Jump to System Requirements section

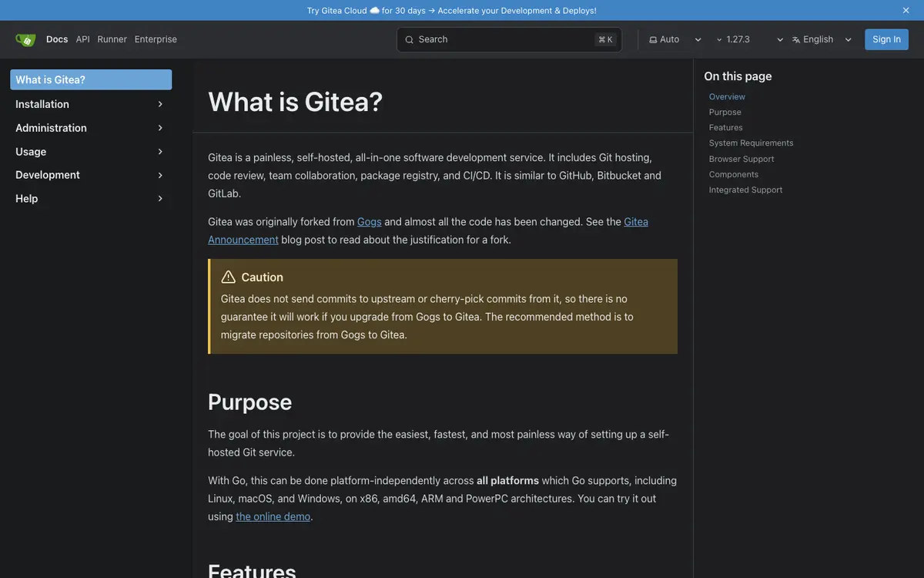752,143
